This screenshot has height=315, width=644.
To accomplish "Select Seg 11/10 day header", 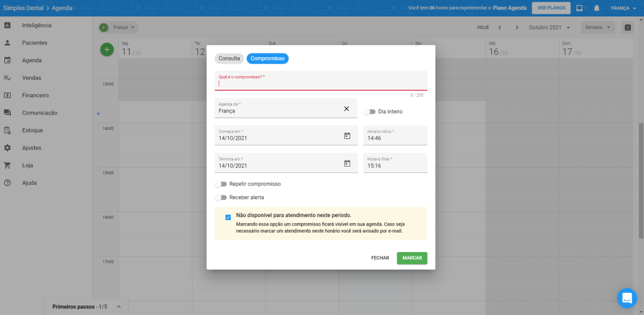I will (x=155, y=49).
